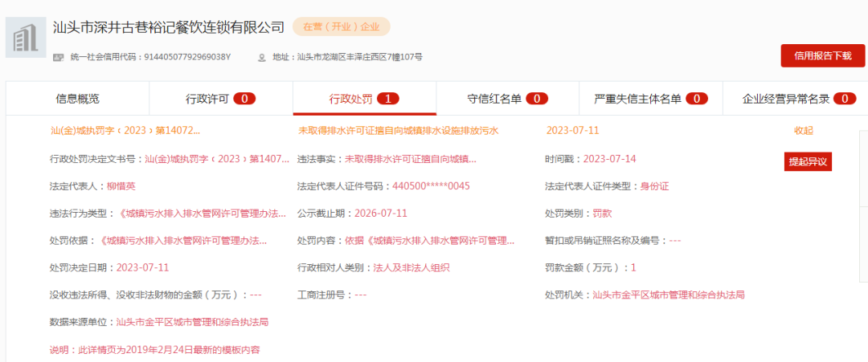Click the address location pin icon
This screenshot has height=362, width=868.
(x=262, y=57)
